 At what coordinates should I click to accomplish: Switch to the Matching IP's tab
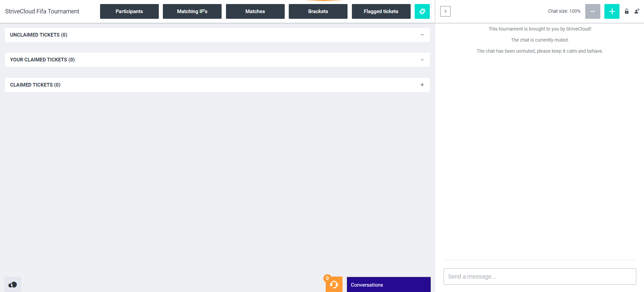(x=192, y=11)
